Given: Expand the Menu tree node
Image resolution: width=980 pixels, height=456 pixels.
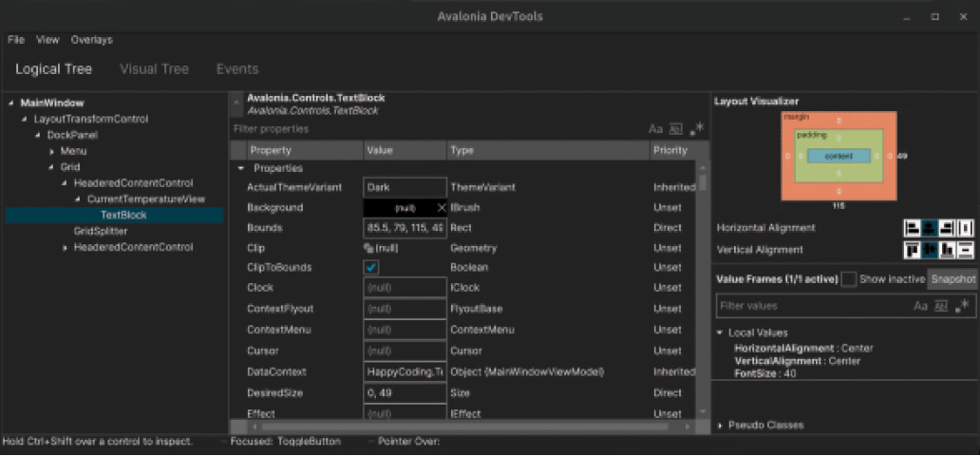Looking at the screenshot, I should [x=51, y=151].
